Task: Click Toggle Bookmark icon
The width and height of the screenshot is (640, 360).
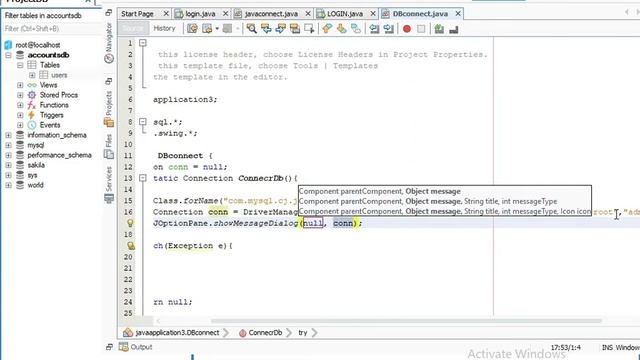Action: click(356, 29)
